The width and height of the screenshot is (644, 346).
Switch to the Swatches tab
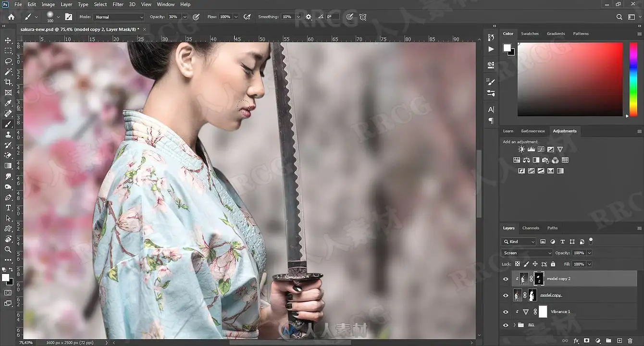(x=530, y=34)
